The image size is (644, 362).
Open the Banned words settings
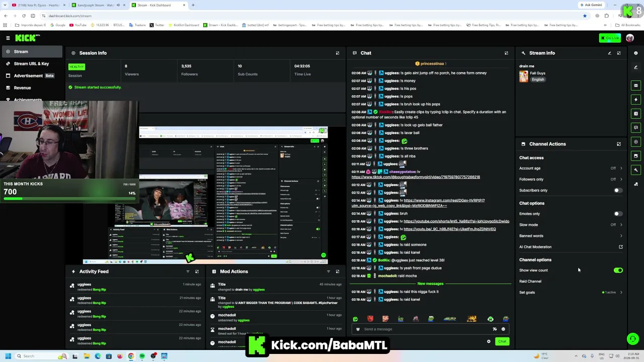[571, 236]
